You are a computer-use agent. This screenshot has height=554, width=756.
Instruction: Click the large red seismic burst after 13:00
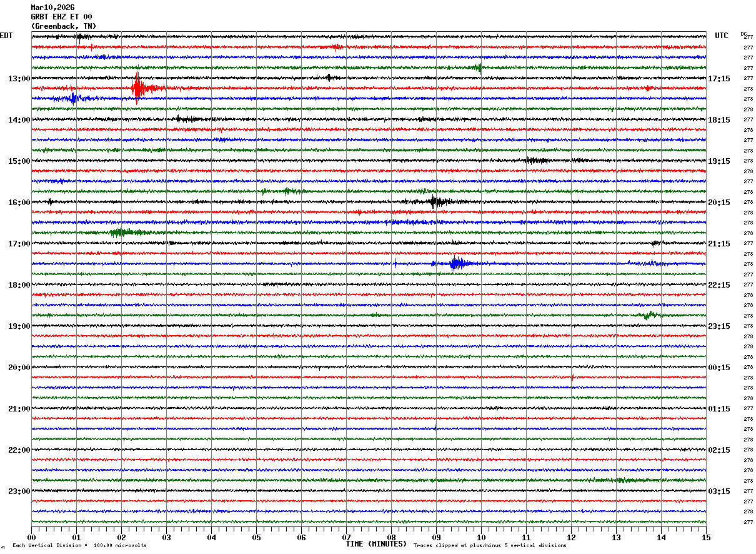[x=138, y=88]
